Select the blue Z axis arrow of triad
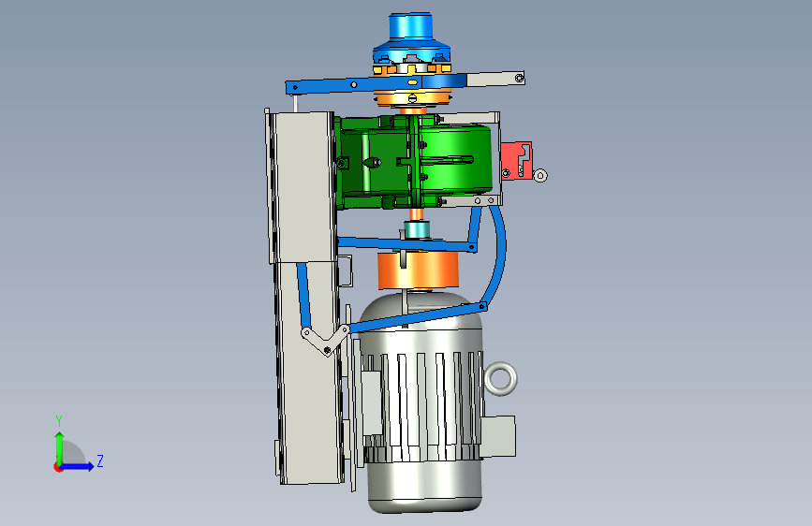The height and width of the screenshot is (526, 812). coord(77,466)
